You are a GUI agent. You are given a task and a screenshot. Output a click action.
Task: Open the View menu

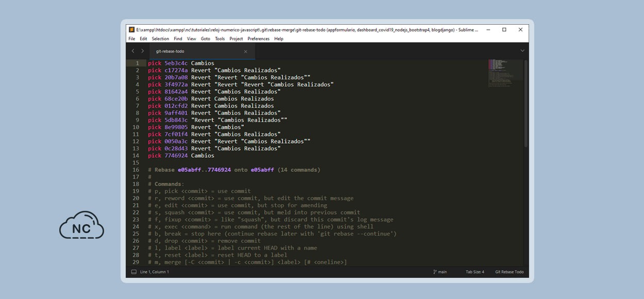point(191,39)
